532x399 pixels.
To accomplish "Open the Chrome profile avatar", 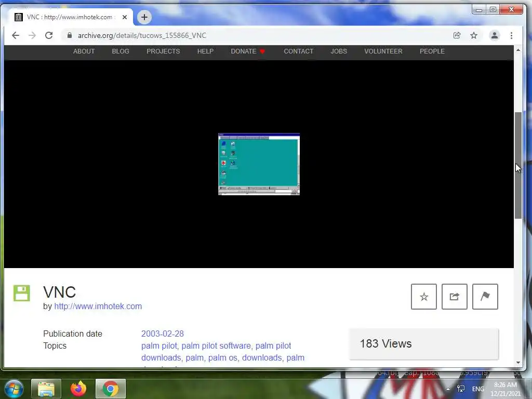I will [x=495, y=35].
